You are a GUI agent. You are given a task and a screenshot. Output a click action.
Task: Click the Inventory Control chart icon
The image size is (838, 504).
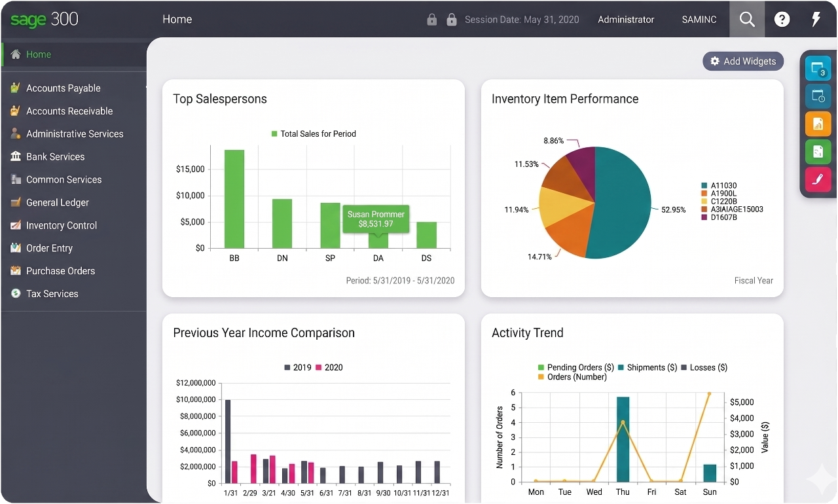(x=15, y=225)
